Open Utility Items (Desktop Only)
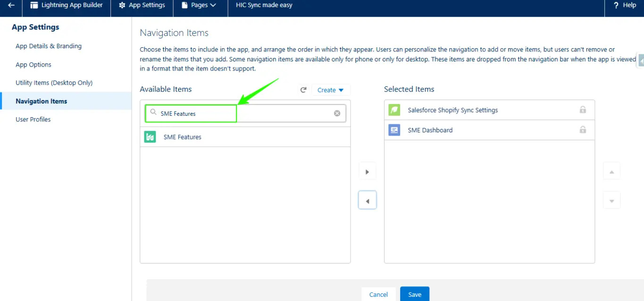The image size is (644, 301). tap(54, 83)
